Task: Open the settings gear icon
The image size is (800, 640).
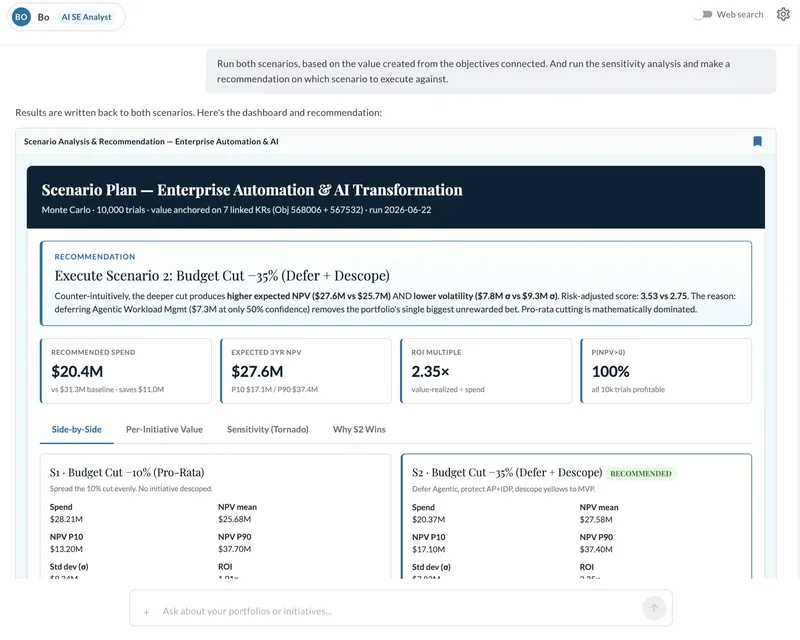Action: click(783, 14)
